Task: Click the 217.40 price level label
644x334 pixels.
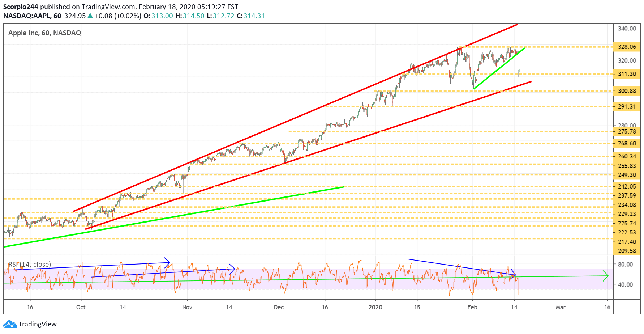Action: (627, 242)
